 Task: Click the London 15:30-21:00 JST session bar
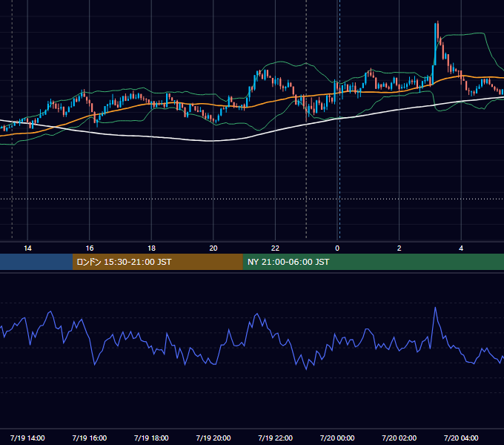(x=157, y=262)
